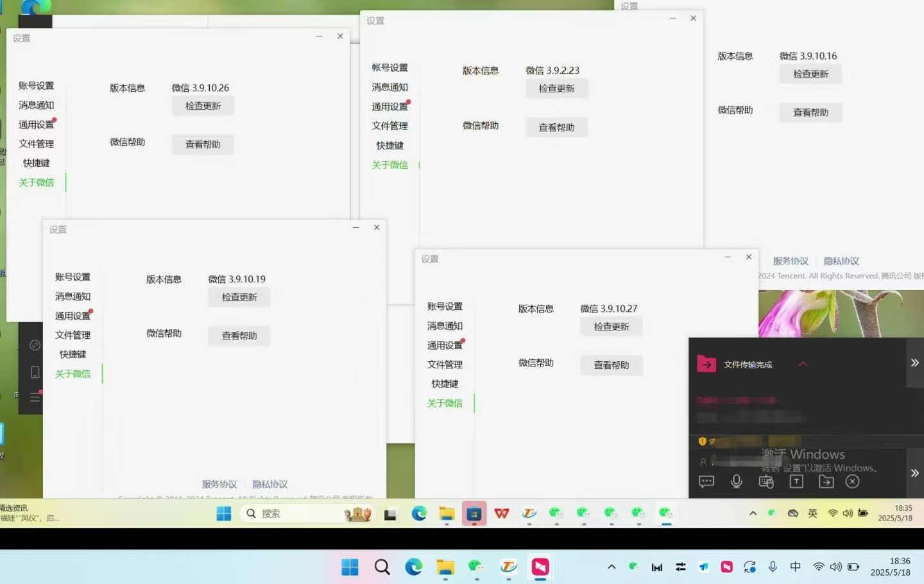Click the 中 input method indicator
Viewport: 924px width, 584px height.
796,567
